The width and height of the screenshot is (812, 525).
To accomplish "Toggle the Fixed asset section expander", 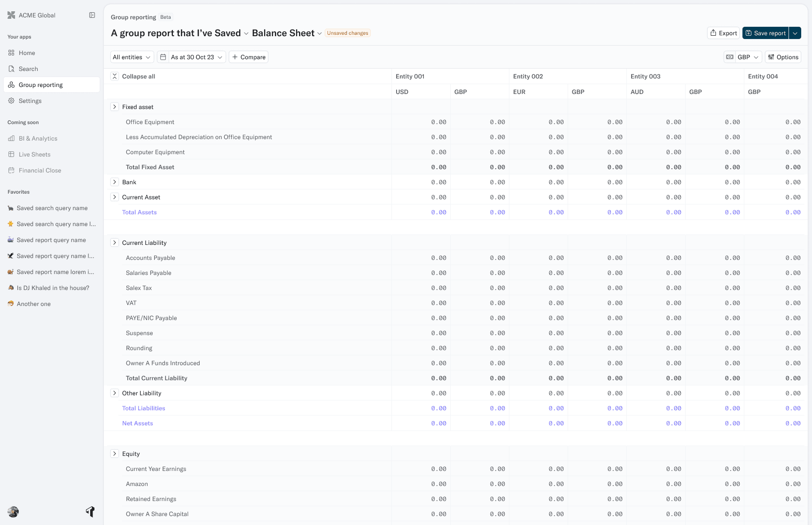I will click(115, 107).
